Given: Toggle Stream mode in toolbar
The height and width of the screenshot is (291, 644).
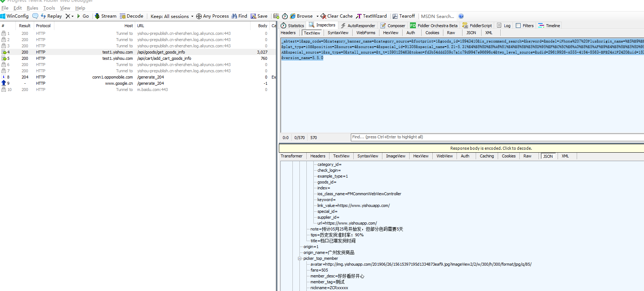Looking at the screenshot, I should pos(105,16).
